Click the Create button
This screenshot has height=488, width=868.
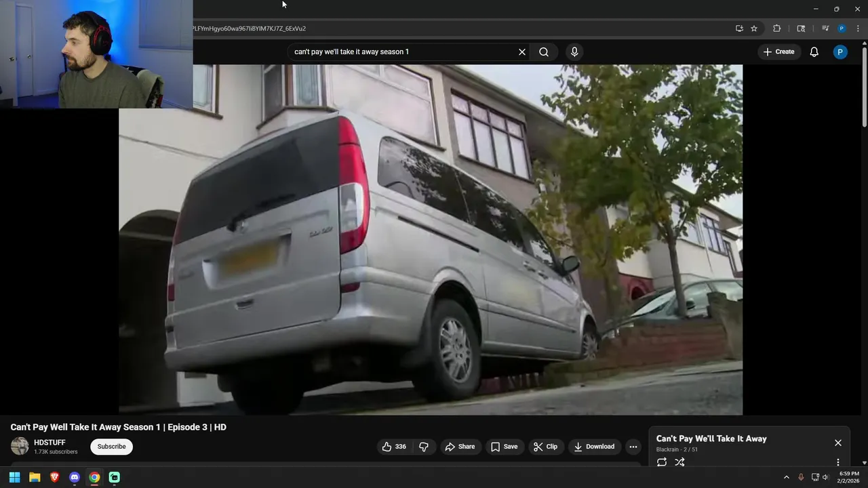point(778,52)
